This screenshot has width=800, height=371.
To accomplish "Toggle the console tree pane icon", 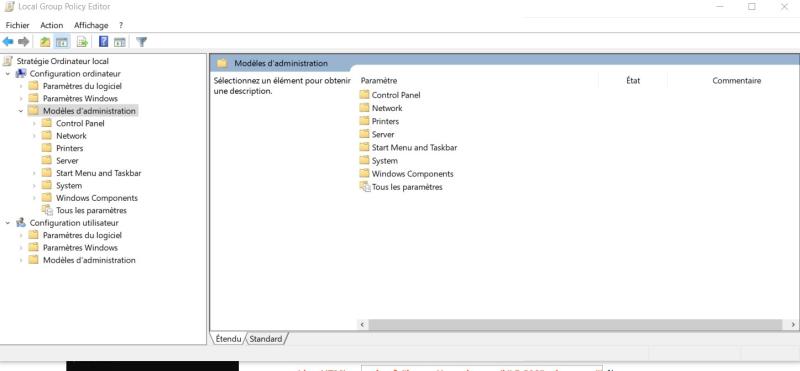I will 62,42.
